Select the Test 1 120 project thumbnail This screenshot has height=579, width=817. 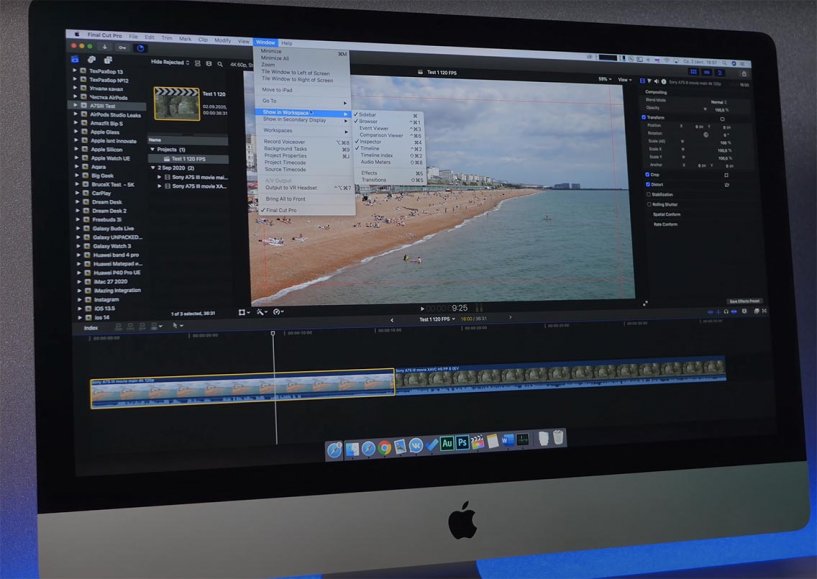177,104
